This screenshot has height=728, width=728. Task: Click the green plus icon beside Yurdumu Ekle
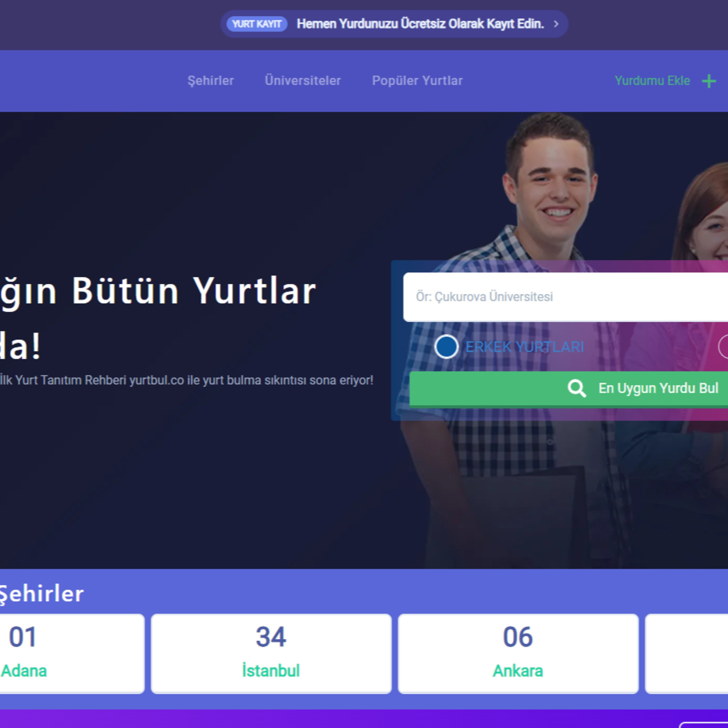[709, 81]
